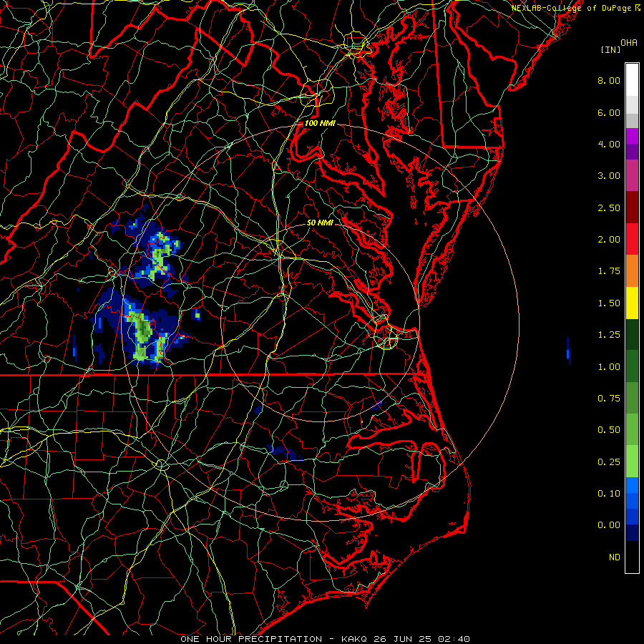This screenshot has width=644, height=644.
Task: Pick the navy blue legend swatch
Action: click(x=632, y=532)
